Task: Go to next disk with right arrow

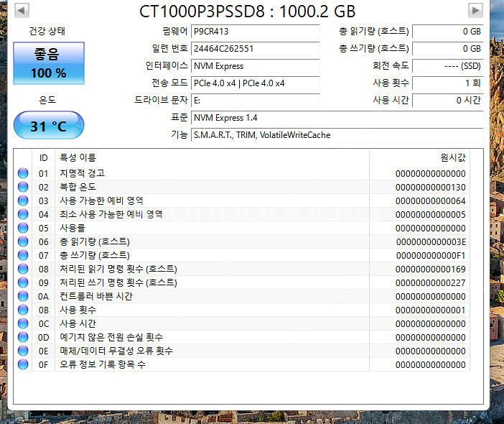Action: 475,11
